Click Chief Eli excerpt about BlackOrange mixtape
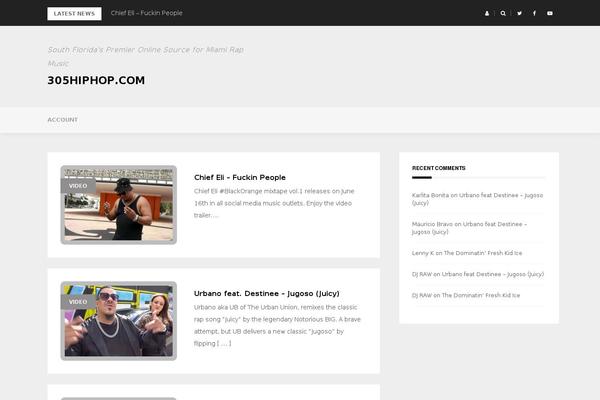This screenshot has height=400, width=600. [x=274, y=203]
